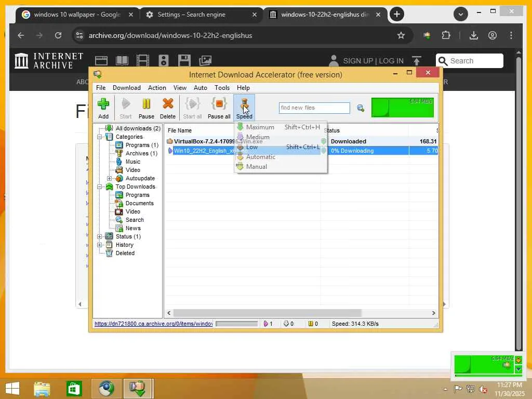The width and height of the screenshot is (532, 399).
Task: Select the Deleted folder in the tree
Action: (125, 253)
